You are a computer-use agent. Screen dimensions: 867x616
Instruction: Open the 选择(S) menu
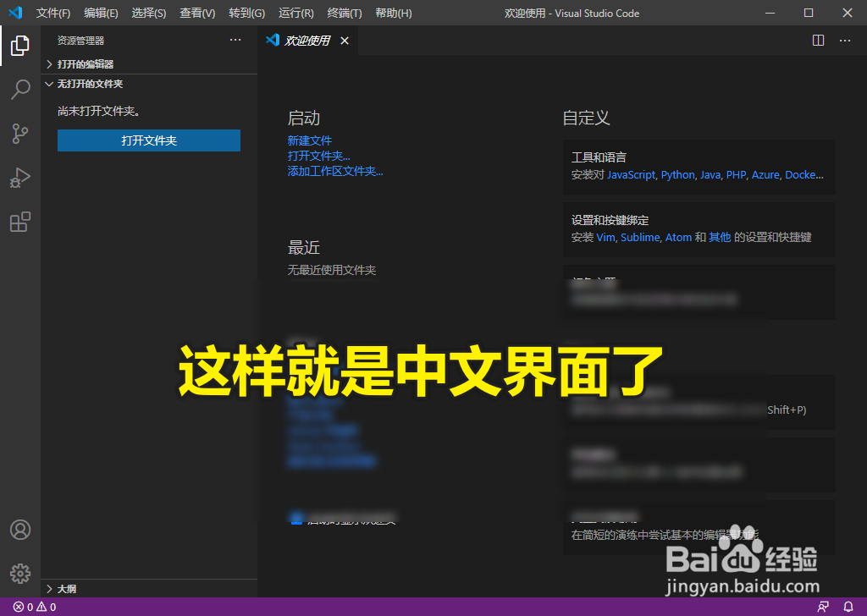pyautogui.click(x=149, y=13)
